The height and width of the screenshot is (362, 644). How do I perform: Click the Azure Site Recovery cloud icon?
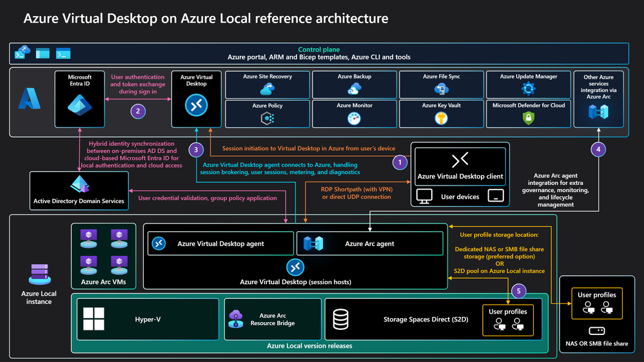(x=268, y=89)
